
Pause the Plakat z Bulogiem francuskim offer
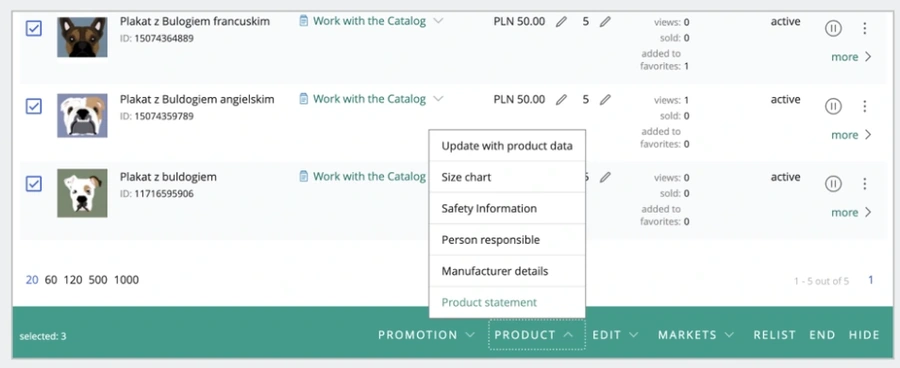click(833, 28)
